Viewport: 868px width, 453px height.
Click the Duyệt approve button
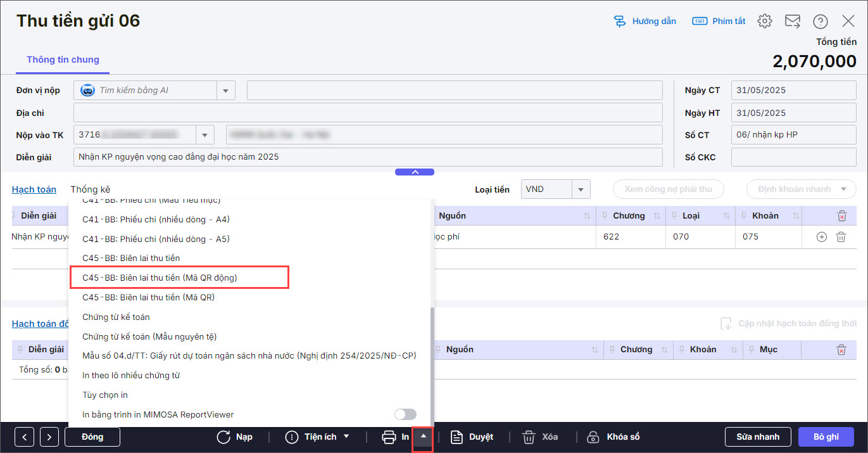coord(472,437)
